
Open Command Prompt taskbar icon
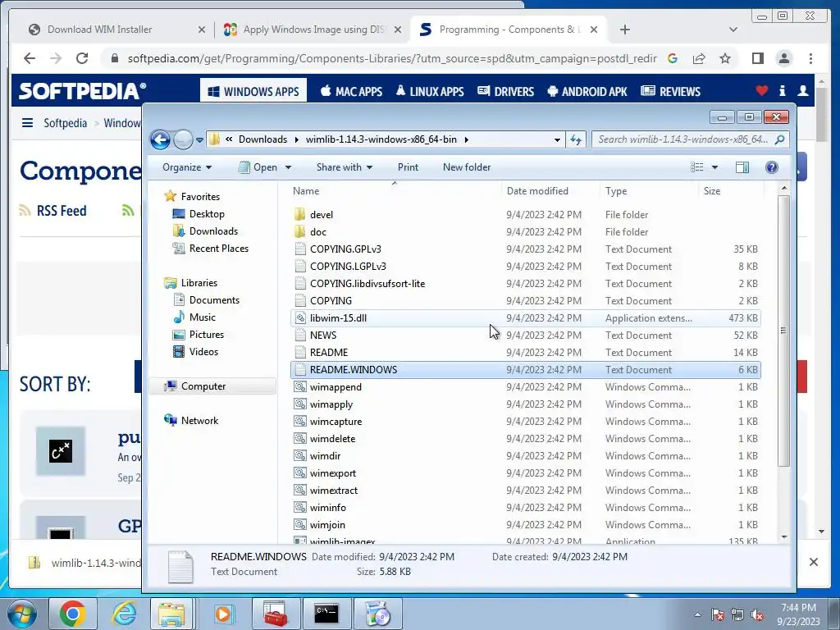(x=326, y=614)
